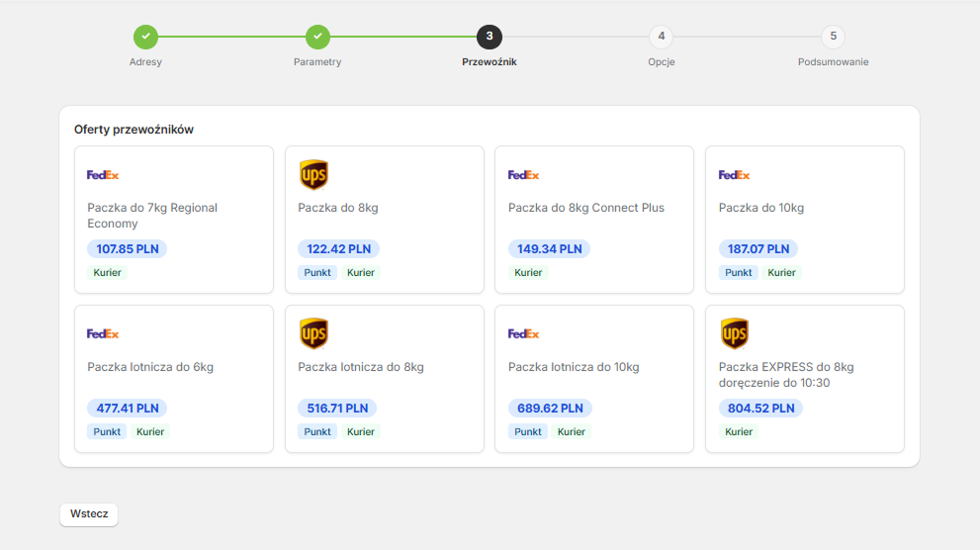
Task: Choose the 804.52 PLN express price
Action: [761, 409]
